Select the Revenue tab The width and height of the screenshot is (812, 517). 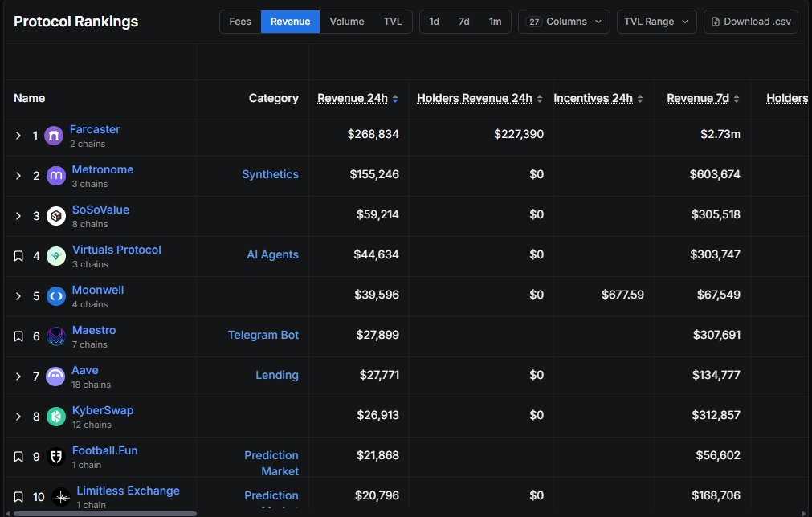290,22
